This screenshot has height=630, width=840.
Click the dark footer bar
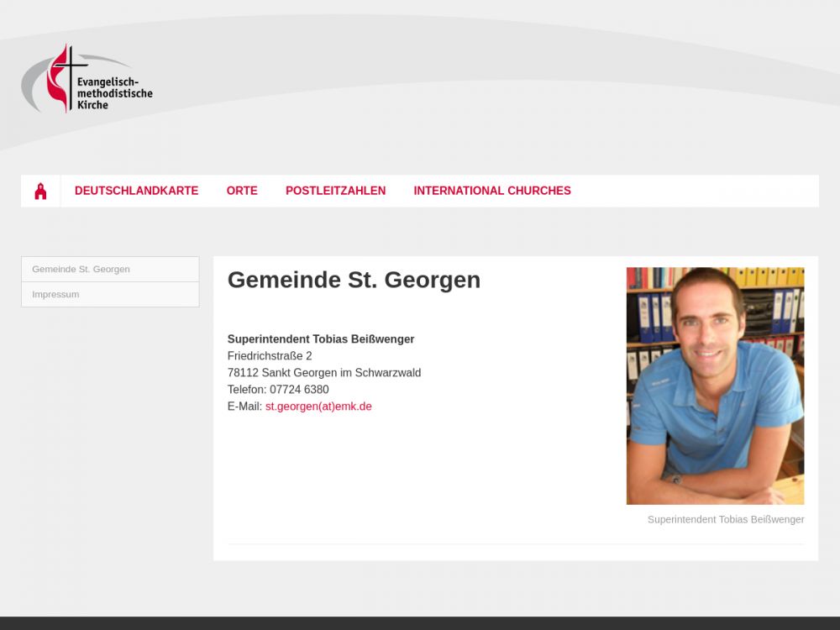(x=420, y=623)
